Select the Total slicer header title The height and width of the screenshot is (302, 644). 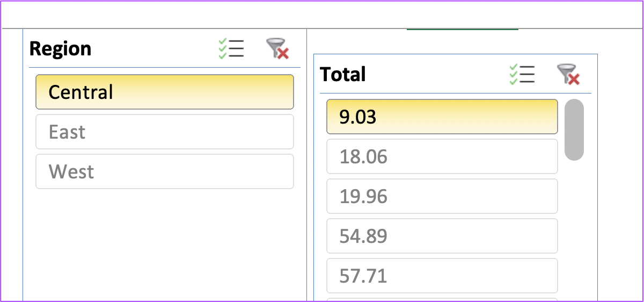343,74
